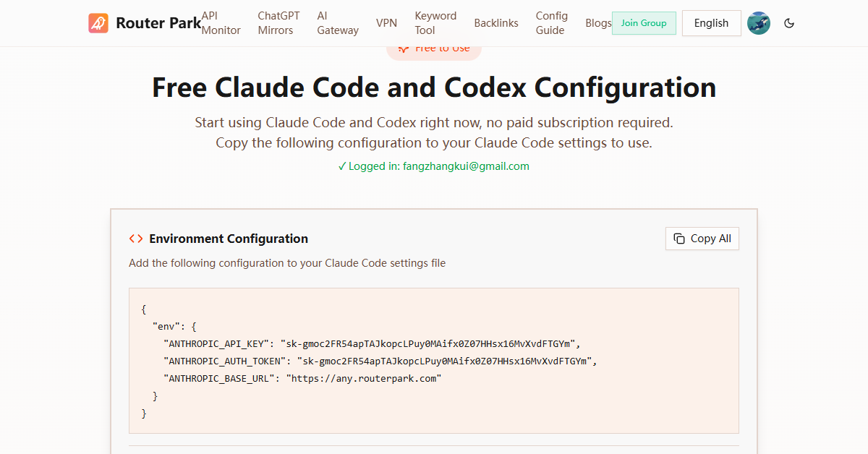Open the user avatar profile menu

coord(758,23)
